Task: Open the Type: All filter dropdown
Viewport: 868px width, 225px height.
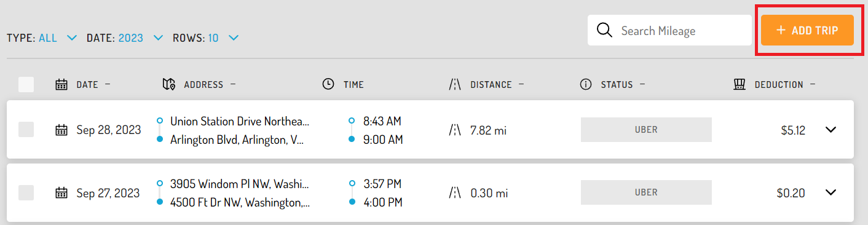Action: point(42,38)
